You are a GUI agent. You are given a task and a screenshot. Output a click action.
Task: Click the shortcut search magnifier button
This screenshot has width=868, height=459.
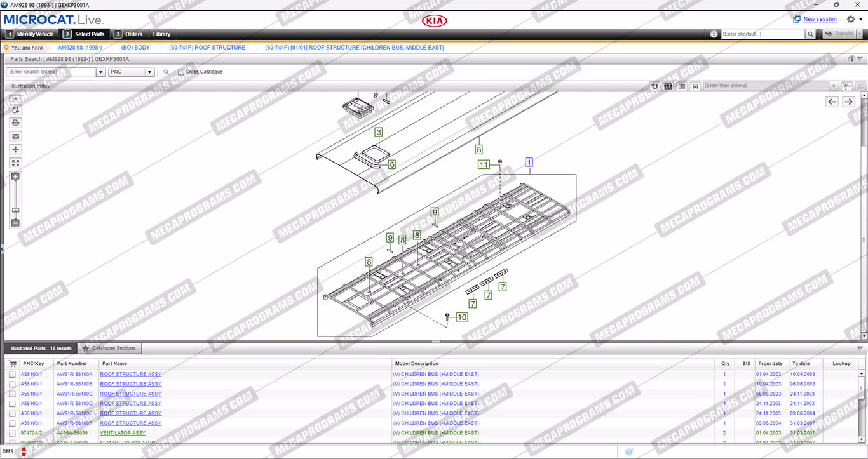pyautogui.click(x=810, y=34)
